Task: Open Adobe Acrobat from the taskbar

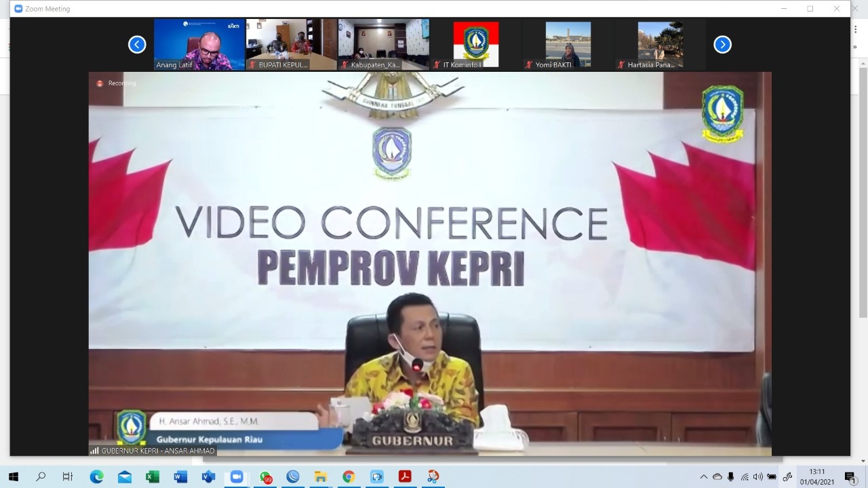Action: click(405, 477)
